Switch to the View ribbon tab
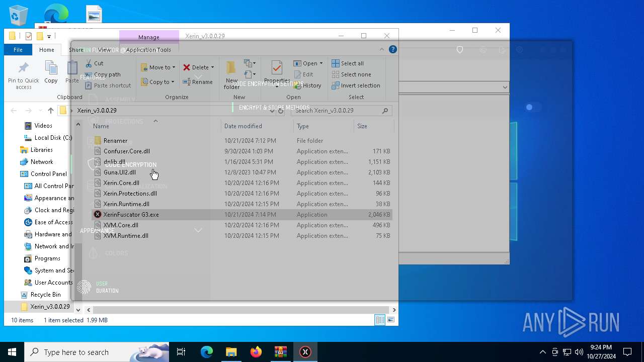 (104, 50)
